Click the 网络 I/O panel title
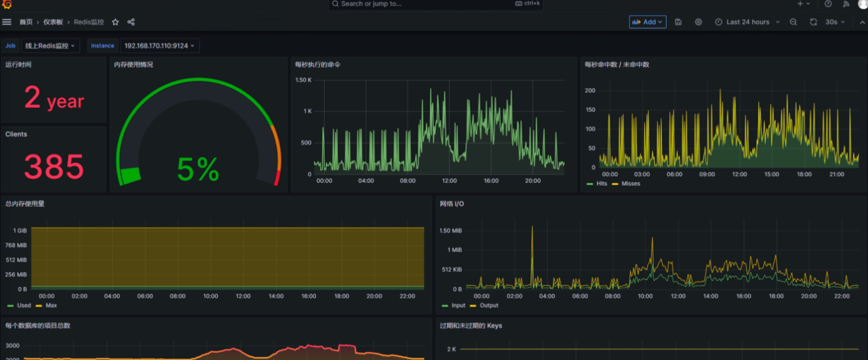 (x=452, y=204)
